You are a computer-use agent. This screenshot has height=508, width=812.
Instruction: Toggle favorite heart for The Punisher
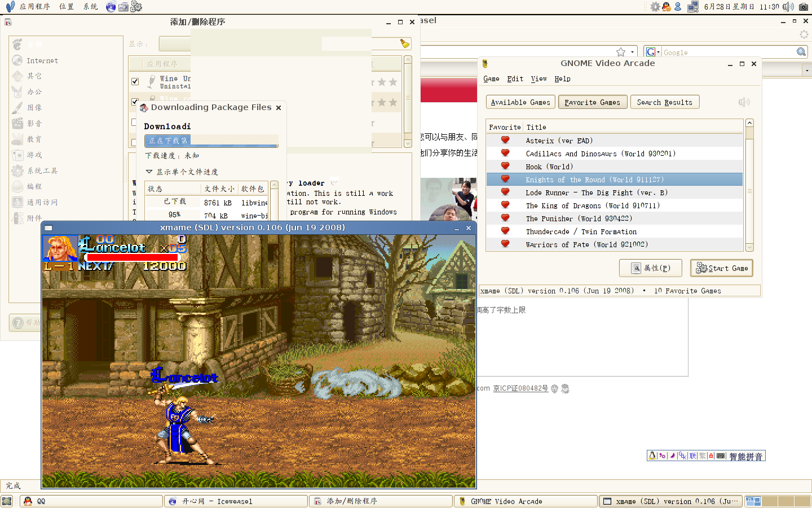[505, 218]
